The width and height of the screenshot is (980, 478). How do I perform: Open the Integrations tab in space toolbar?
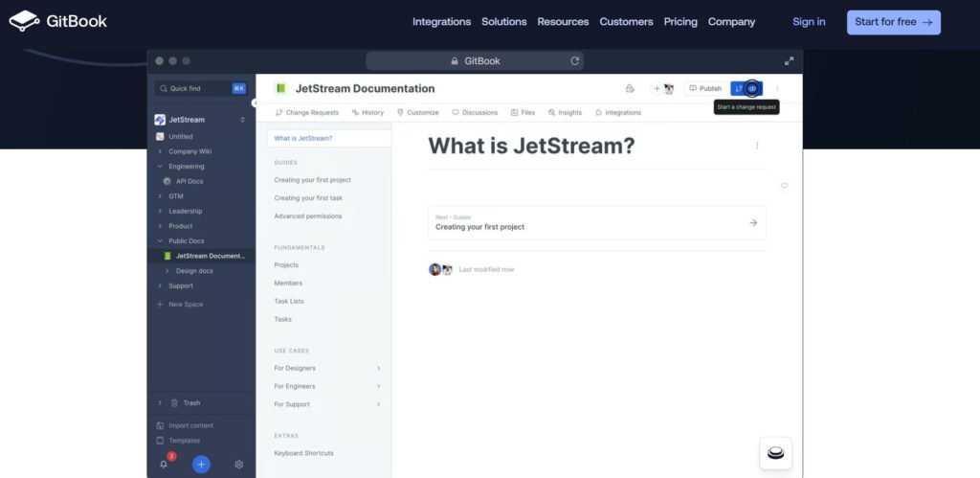pos(618,113)
